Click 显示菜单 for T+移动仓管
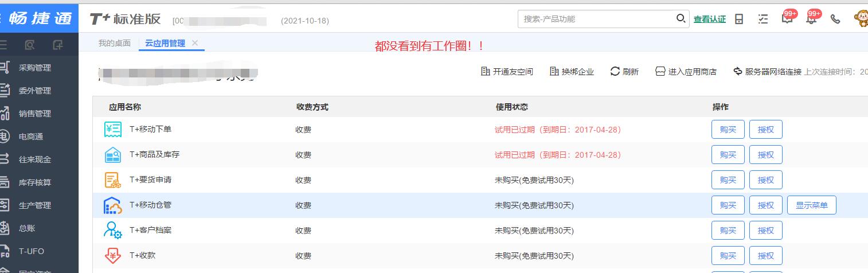This screenshot has height=273, width=868. click(812, 205)
